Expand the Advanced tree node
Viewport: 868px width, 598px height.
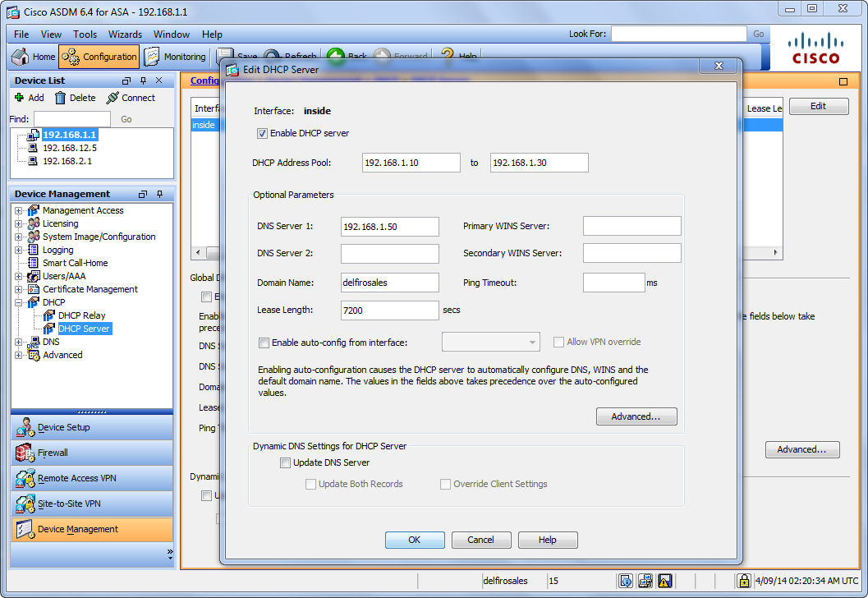(18, 355)
